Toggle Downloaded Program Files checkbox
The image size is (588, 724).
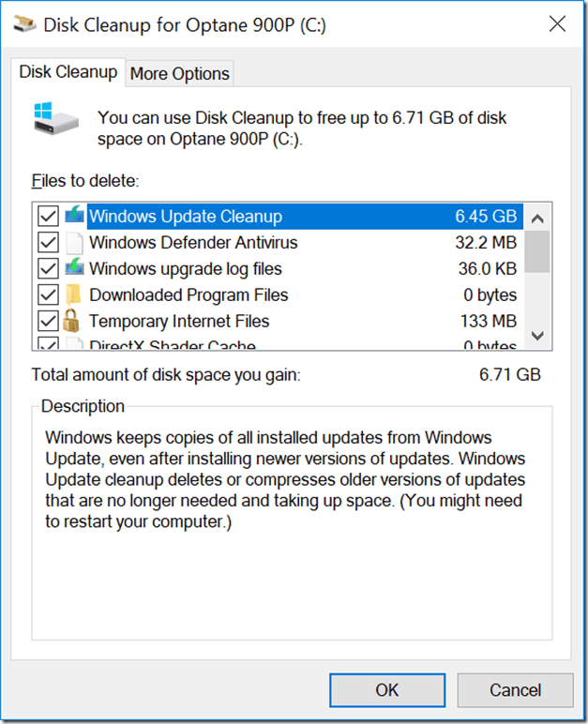click(48, 294)
